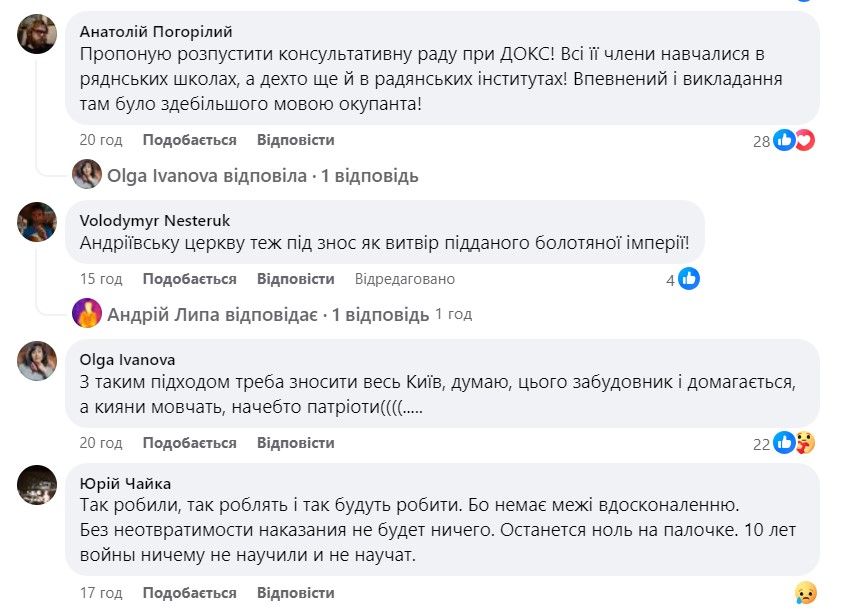The image size is (855, 611).
Task: Open Volodymyr Nesteruk's profile avatar
Action: [35, 220]
